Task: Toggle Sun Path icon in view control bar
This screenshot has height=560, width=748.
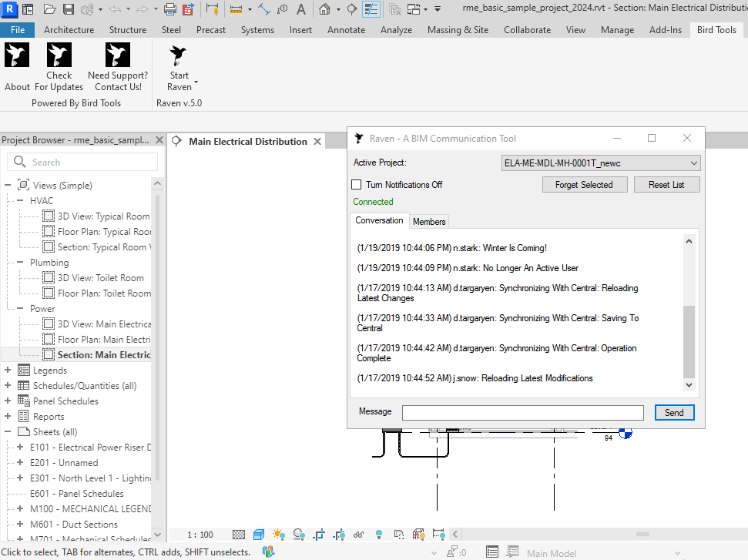Action: pyautogui.click(x=278, y=535)
